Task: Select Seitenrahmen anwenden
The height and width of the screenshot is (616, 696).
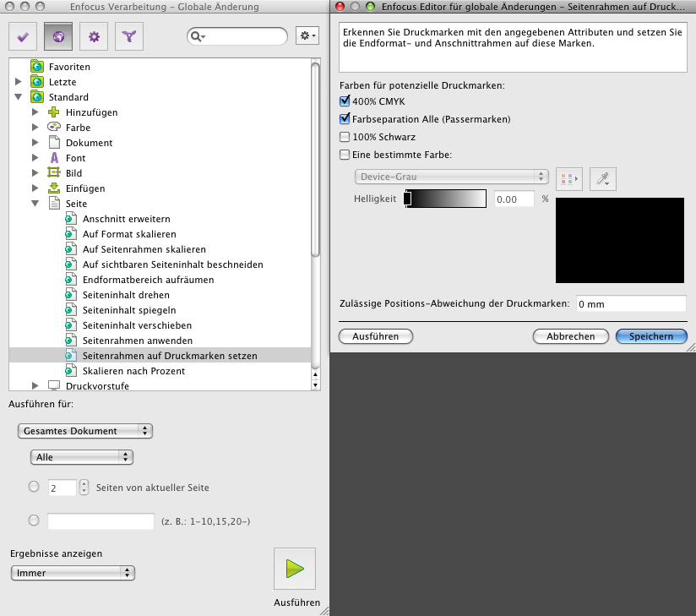Action: [x=138, y=341]
